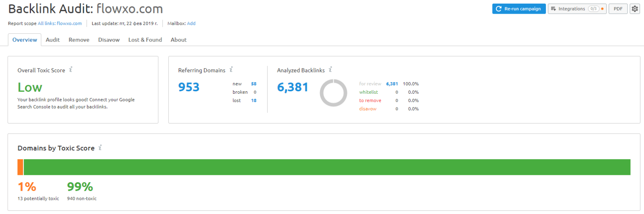Click the Mailbox Add link
Viewport: 644px width, 214px height.
(191, 23)
